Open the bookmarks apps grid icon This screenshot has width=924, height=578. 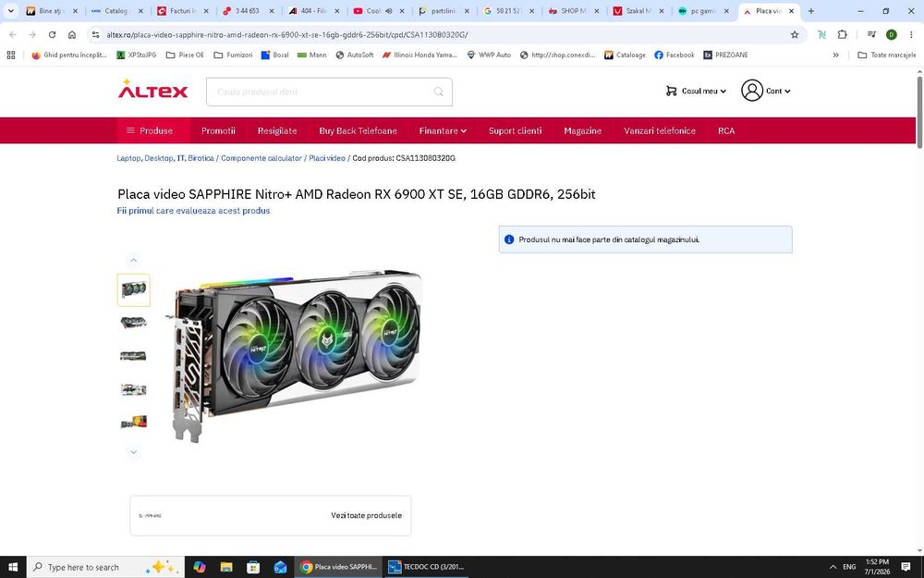point(10,55)
